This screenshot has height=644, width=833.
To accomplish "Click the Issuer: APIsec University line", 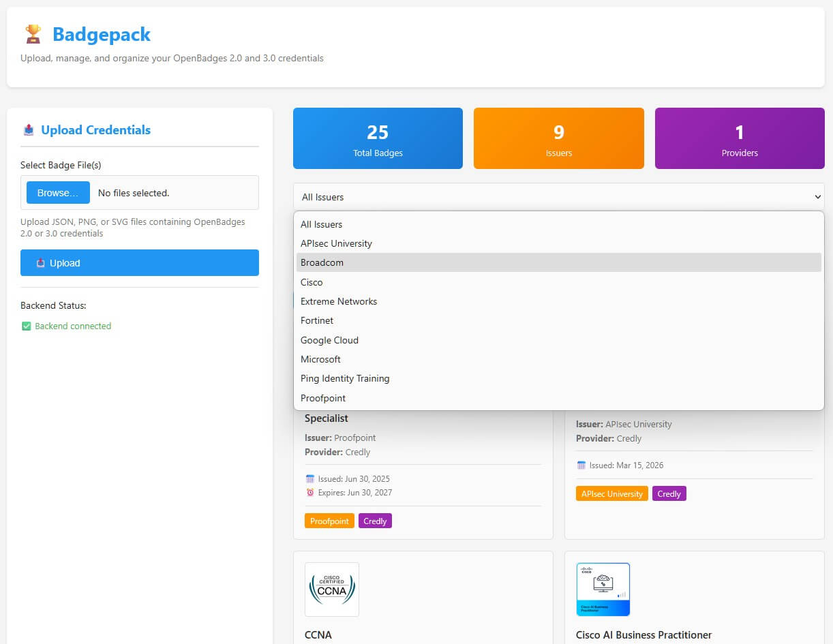I will [624, 424].
